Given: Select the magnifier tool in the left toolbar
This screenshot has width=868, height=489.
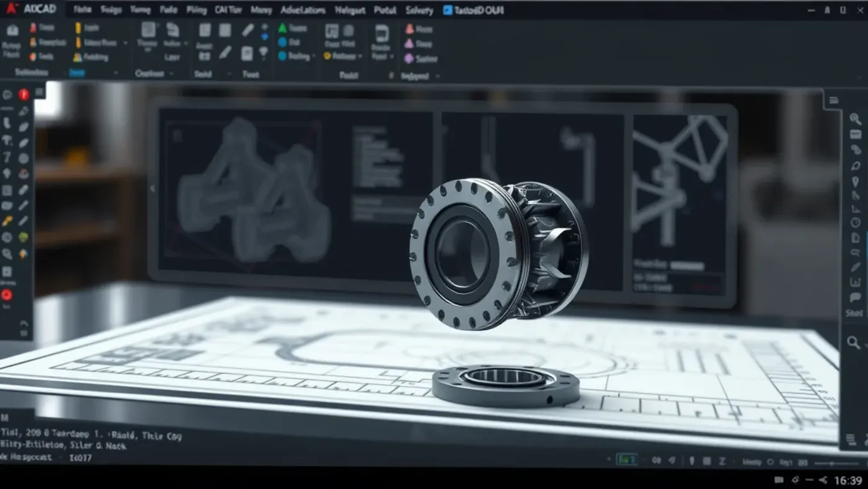Looking at the screenshot, I should [x=7, y=253].
